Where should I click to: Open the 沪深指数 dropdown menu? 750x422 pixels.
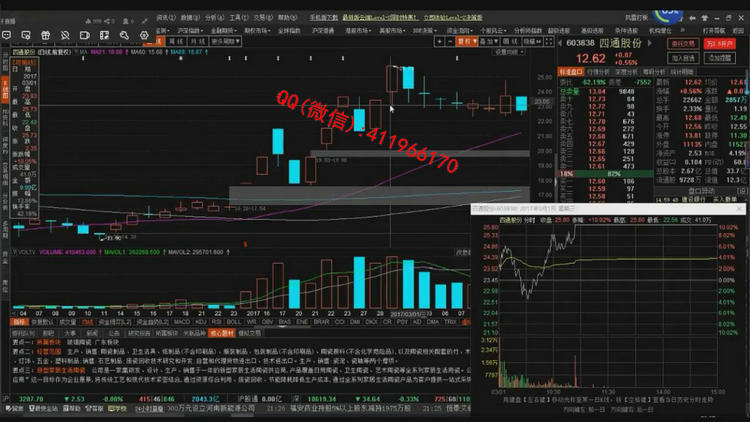[x=190, y=30]
